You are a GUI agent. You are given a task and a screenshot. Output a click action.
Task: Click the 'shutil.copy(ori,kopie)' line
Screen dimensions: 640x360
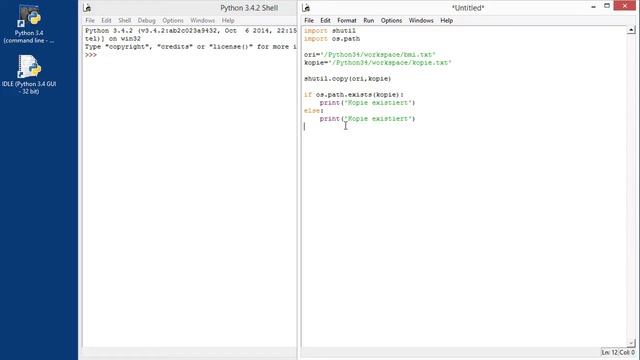tap(347, 79)
